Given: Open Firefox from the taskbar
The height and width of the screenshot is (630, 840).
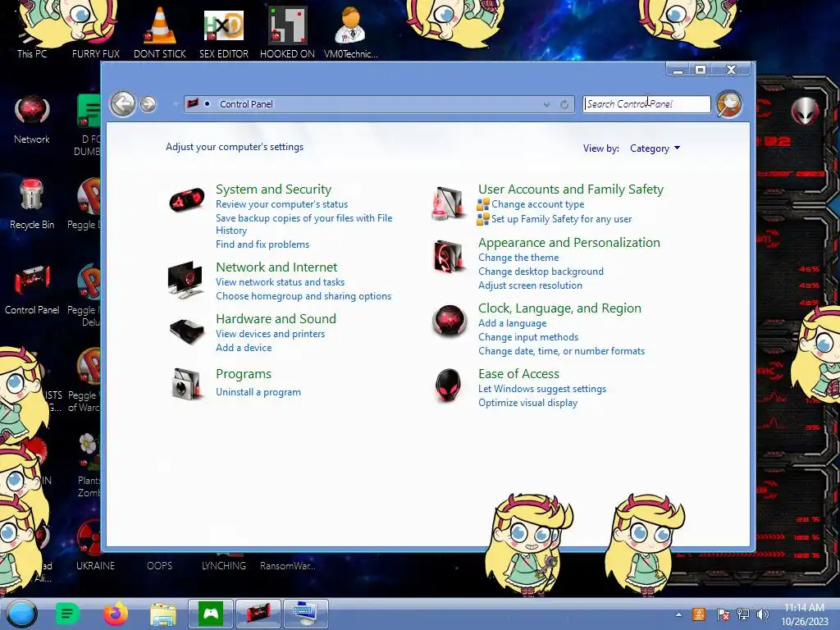Looking at the screenshot, I should click(x=116, y=614).
